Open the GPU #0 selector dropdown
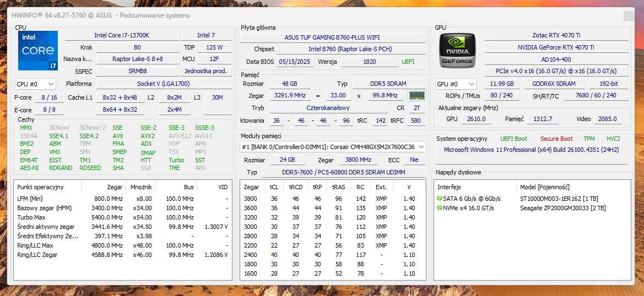644x296 pixels. click(456, 84)
